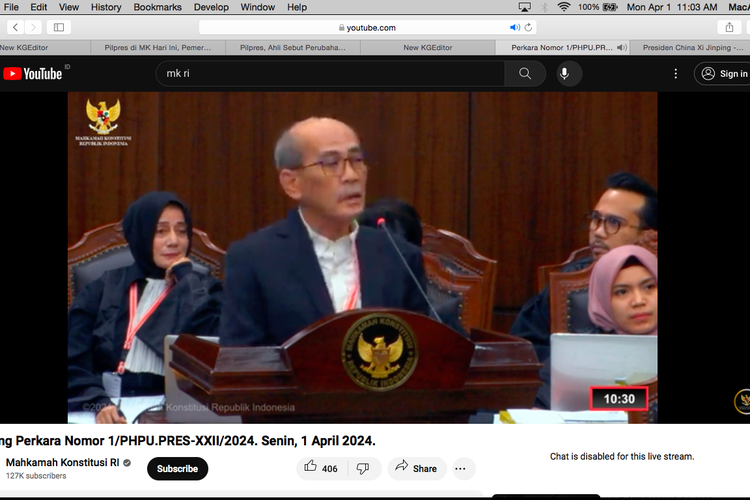Subscribe to Mahkamah Konstitusi RI channel
This screenshot has width=750, height=500.
(177, 468)
